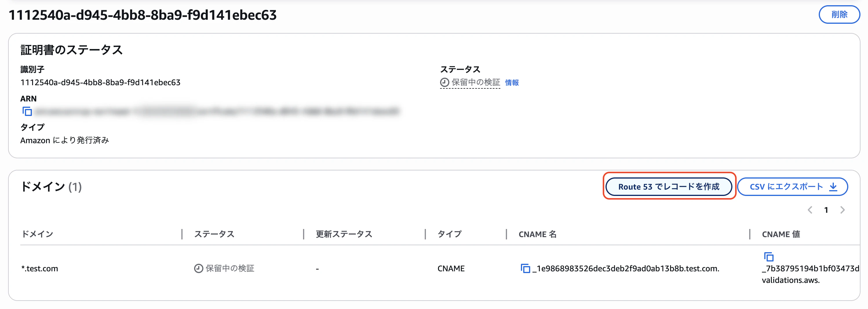868x309 pixels.
Task: Select the _1e9868983526dec3deb2f9ad0ab13b8b.test.com. text
Action: 626,269
